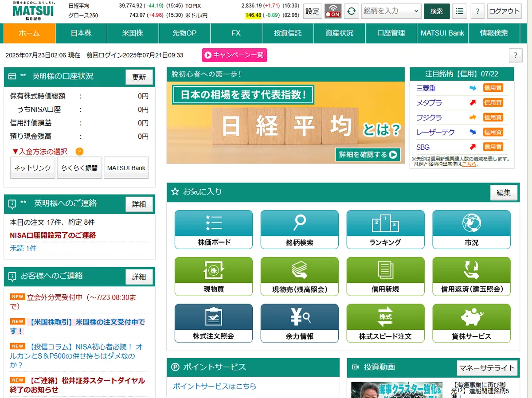The width and height of the screenshot is (532, 398).
Task: Open the 現物売(残高照会) tile
Action: coord(300,276)
